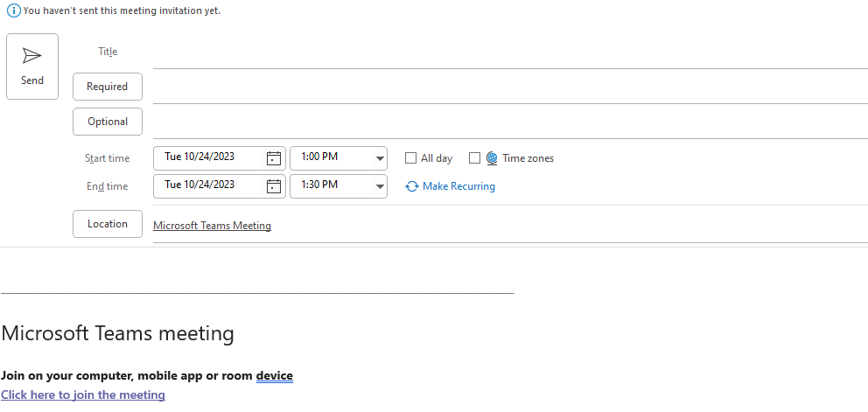Expand the 1:00 PM start time dropdown
The height and width of the screenshot is (412, 868).
pos(380,158)
